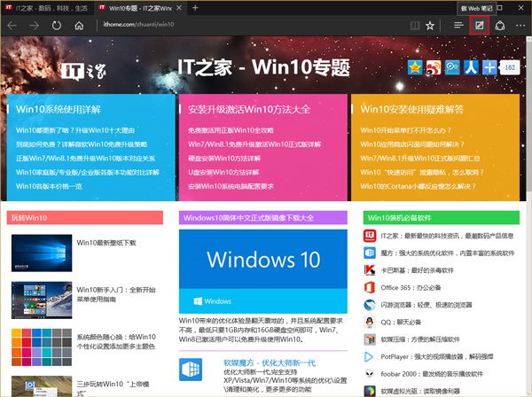This screenshot has width=532, height=397.
Task: Click the 软媒虚拟光驱 icon
Action: click(370, 391)
